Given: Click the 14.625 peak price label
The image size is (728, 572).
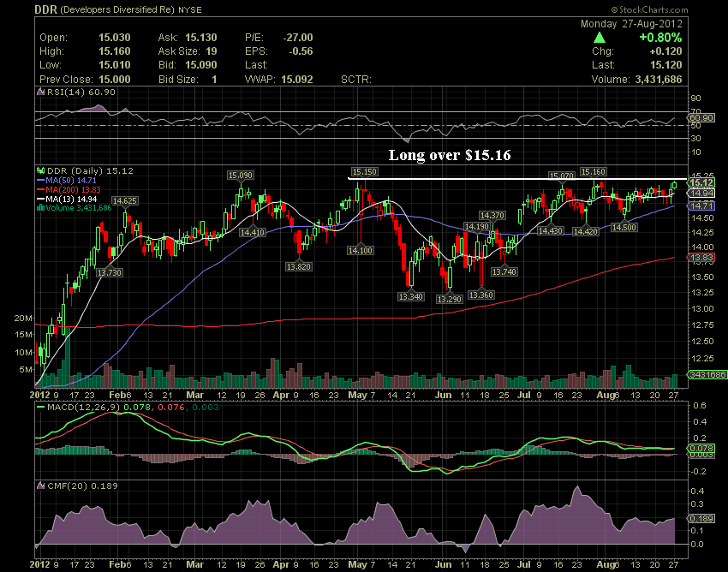Looking at the screenshot, I should [125, 200].
